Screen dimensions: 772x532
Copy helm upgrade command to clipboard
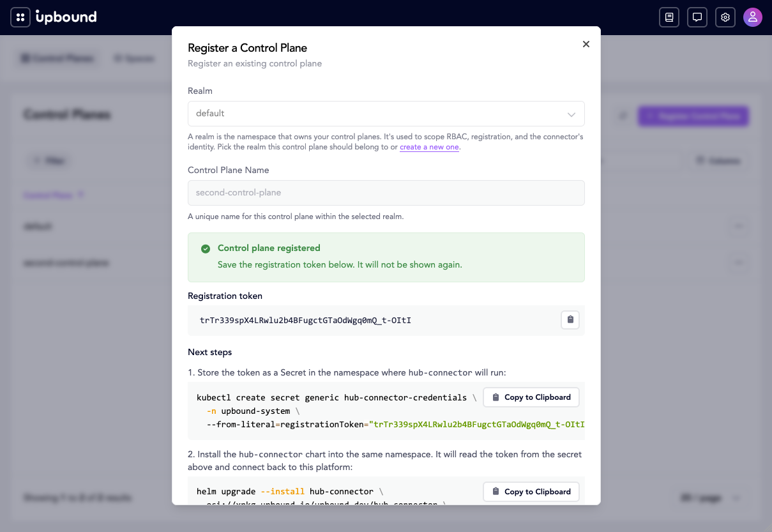tap(531, 492)
